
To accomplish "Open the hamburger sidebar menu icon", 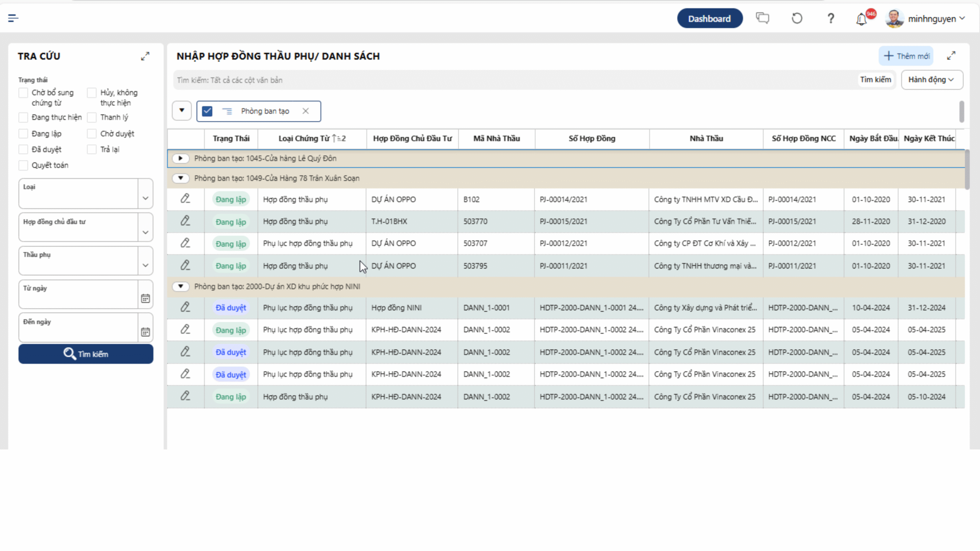I will point(13,18).
